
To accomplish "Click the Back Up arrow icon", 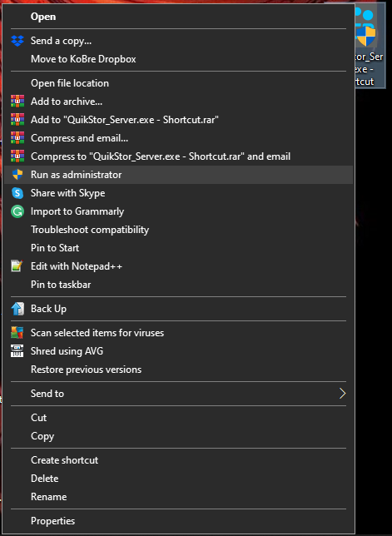I will point(17,309).
